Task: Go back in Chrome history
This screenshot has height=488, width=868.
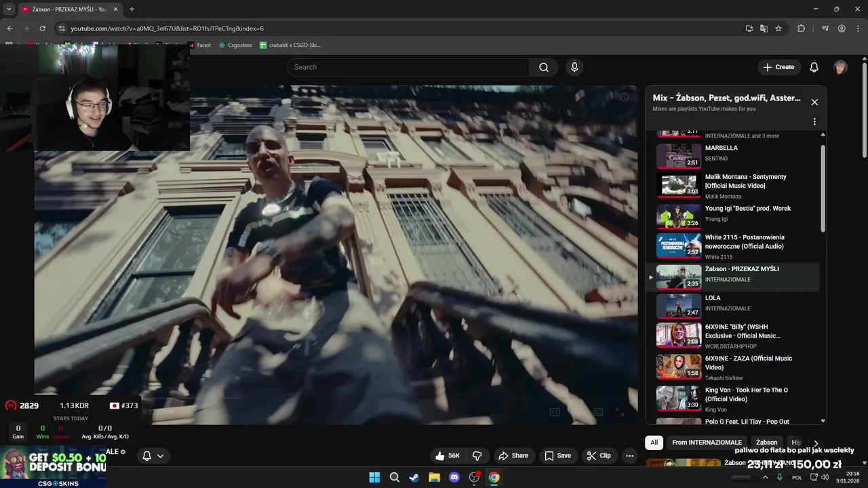Action: click(x=9, y=28)
